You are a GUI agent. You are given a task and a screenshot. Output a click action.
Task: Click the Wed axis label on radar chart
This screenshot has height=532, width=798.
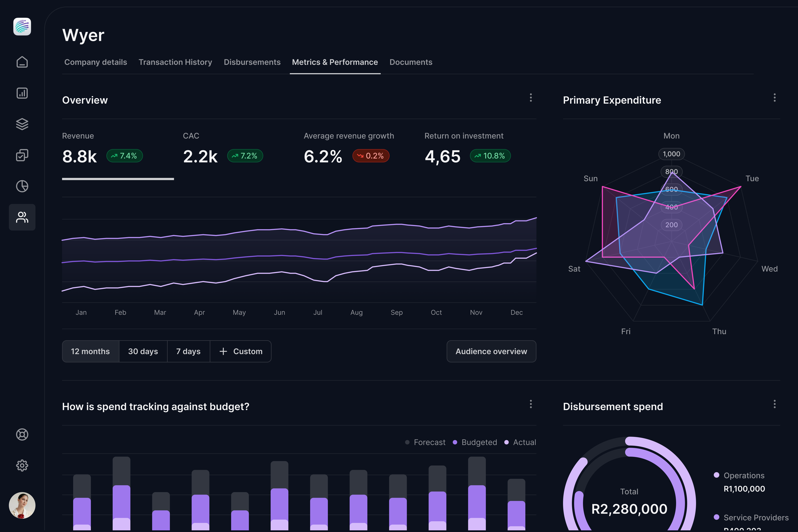770,269
